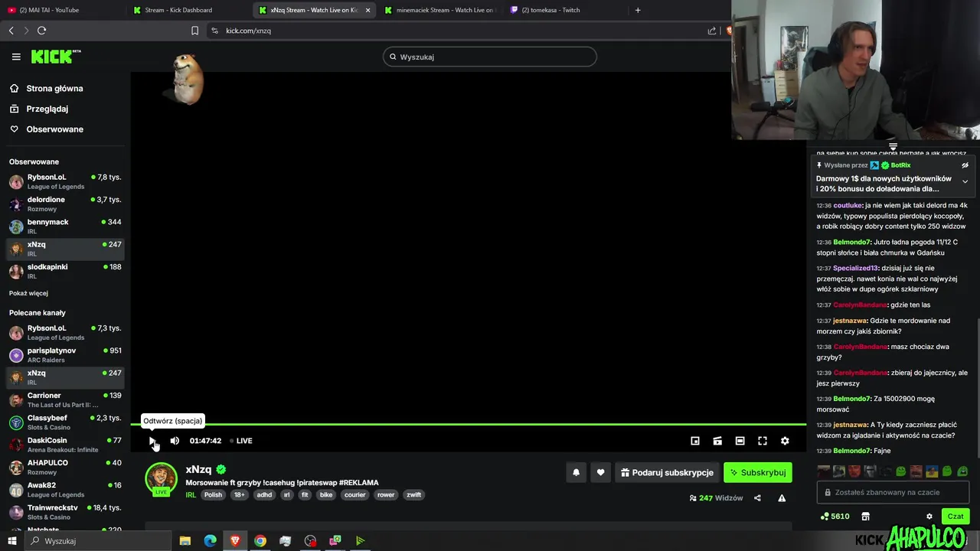Viewport: 980px width, 551px height.
Task: Open chat settings gear icon
Action: click(x=929, y=517)
